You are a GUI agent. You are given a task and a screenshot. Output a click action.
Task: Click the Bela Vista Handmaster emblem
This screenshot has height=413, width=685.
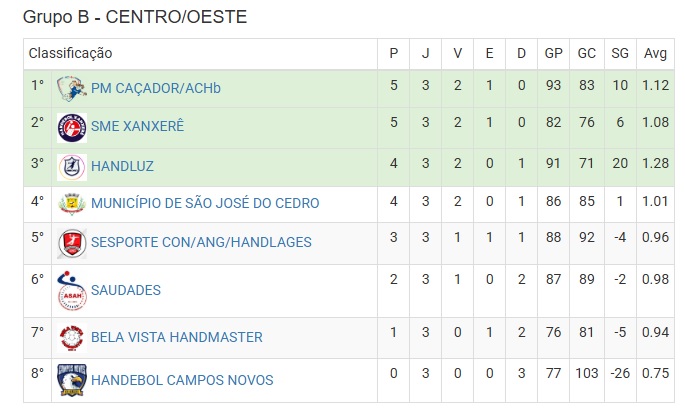[x=72, y=338]
